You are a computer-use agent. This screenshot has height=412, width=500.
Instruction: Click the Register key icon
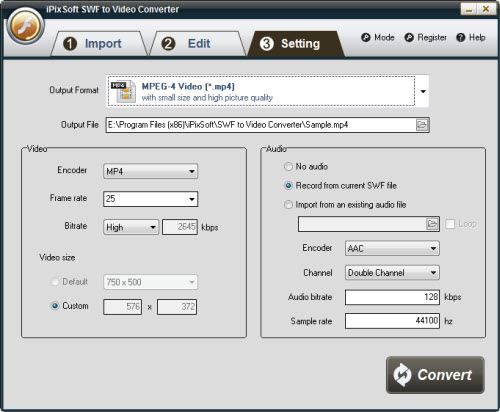[409, 37]
